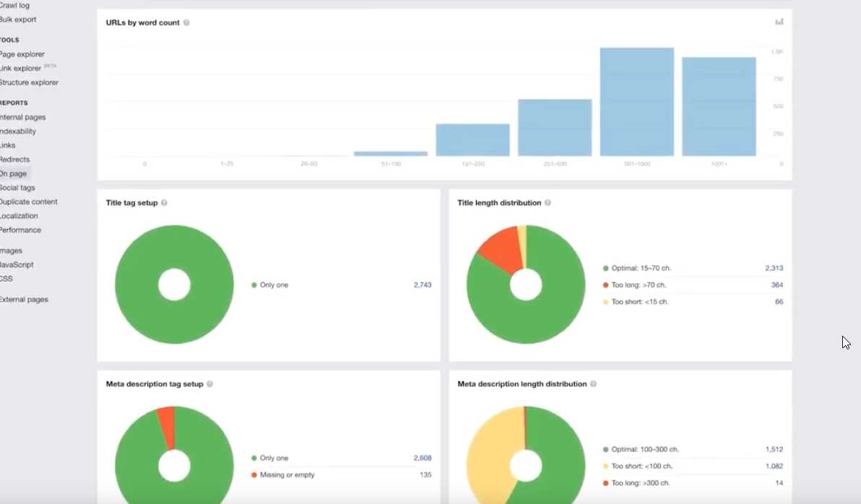Select Social tags report in sidebar
861x504 pixels.
[17, 188]
